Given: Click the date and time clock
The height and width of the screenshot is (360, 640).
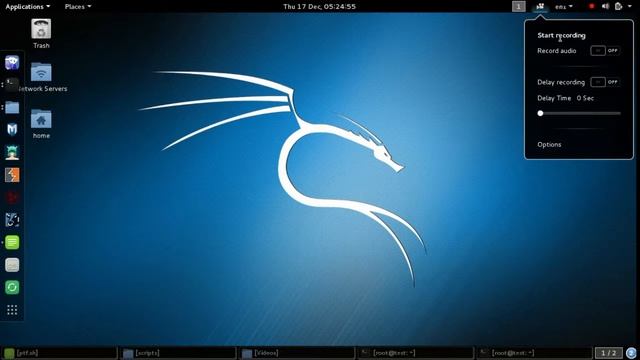Looking at the screenshot, I should 320,7.
